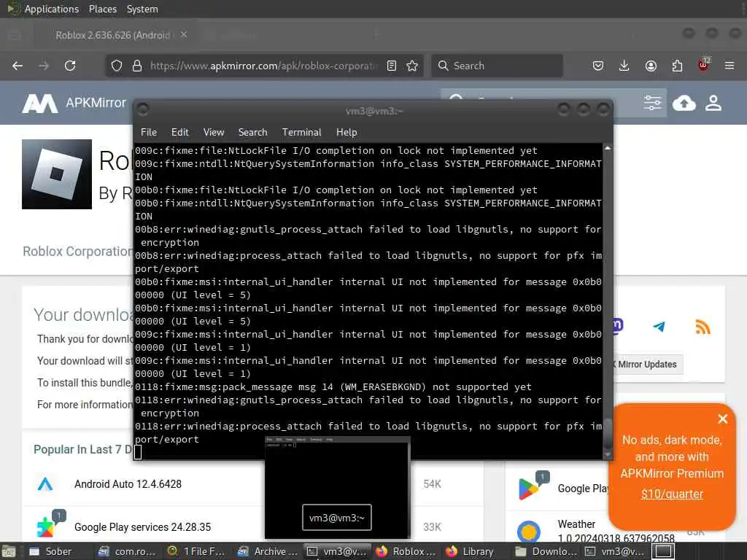The height and width of the screenshot is (560, 747).
Task: Click the Weather app icon
Action: click(529, 531)
